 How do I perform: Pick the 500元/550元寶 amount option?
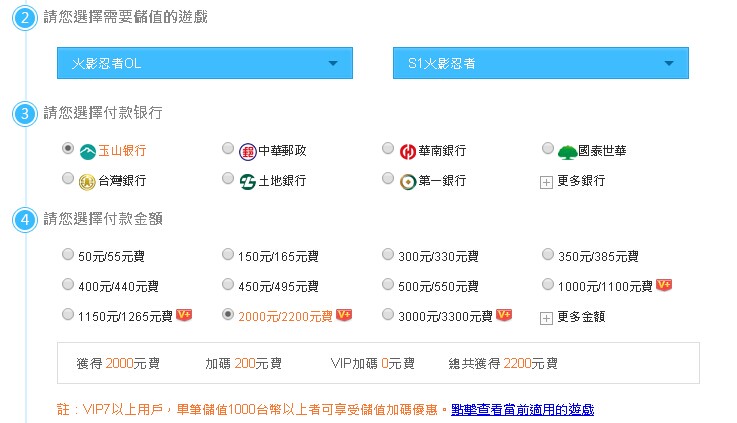[388, 284]
